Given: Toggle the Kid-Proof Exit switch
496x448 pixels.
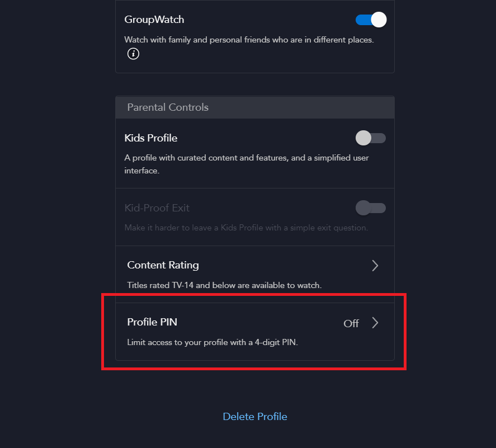Looking at the screenshot, I should click(x=371, y=208).
